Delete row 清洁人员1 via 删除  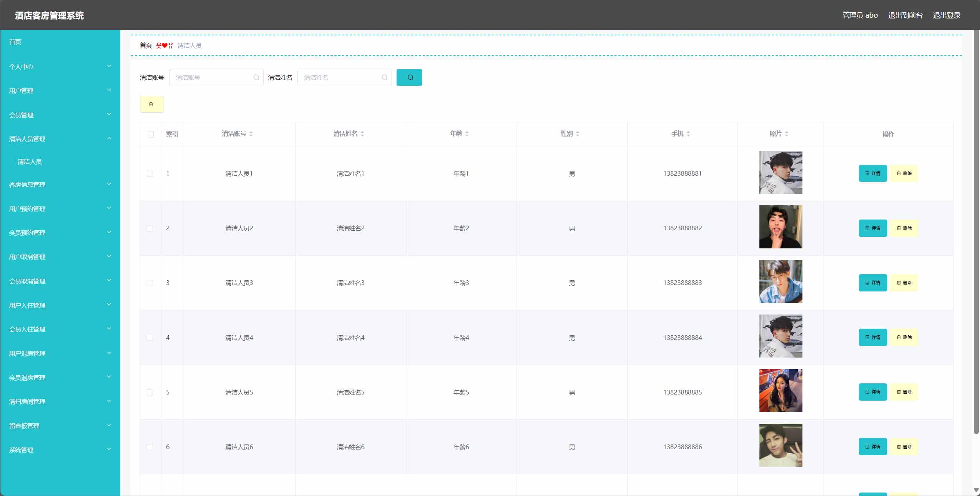[904, 173]
